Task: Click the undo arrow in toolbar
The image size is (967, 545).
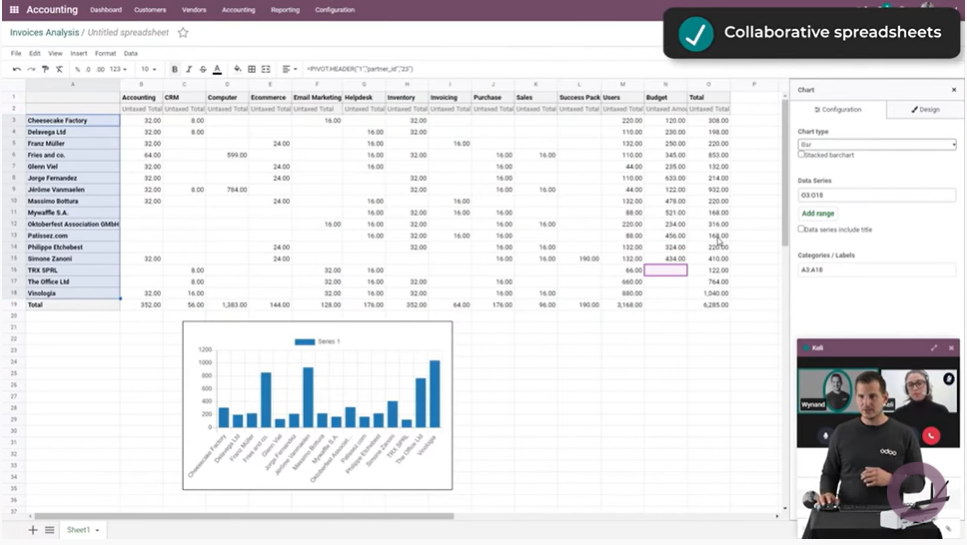Action: [x=17, y=69]
